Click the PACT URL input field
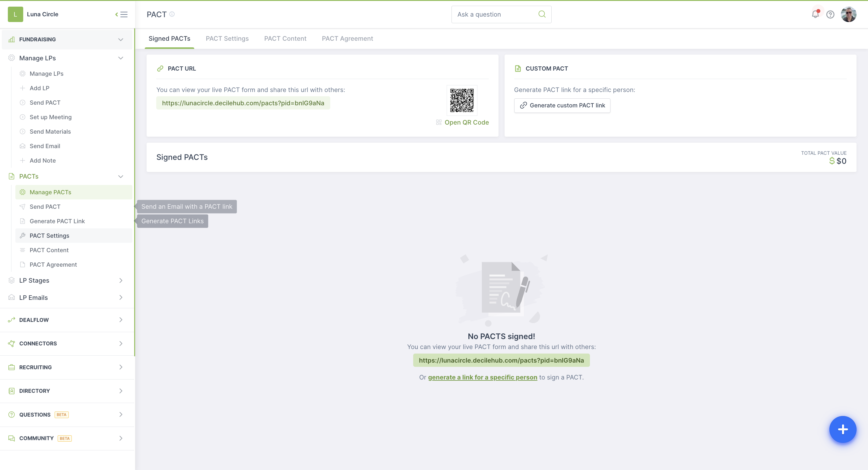 click(x=243, y=103)
